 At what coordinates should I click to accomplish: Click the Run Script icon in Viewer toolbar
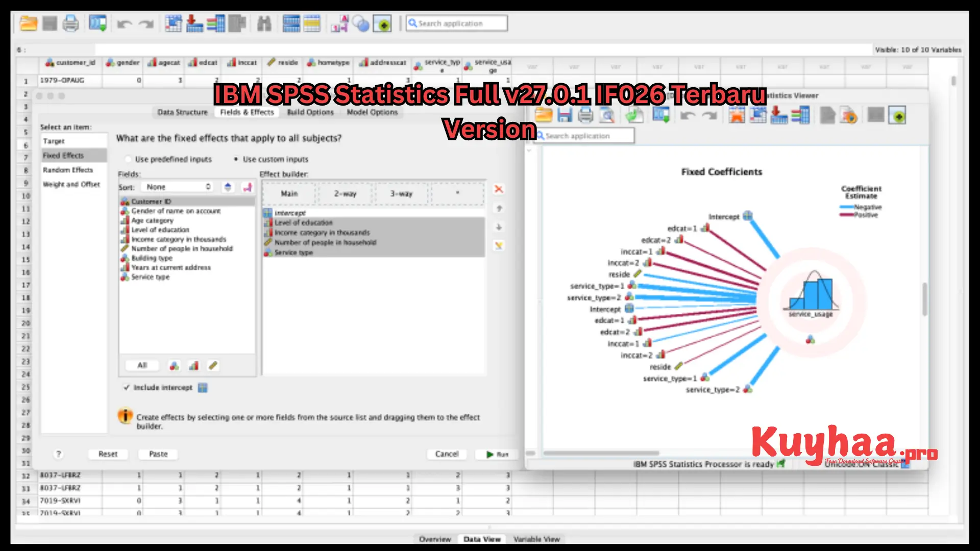[x=848, y=115]
